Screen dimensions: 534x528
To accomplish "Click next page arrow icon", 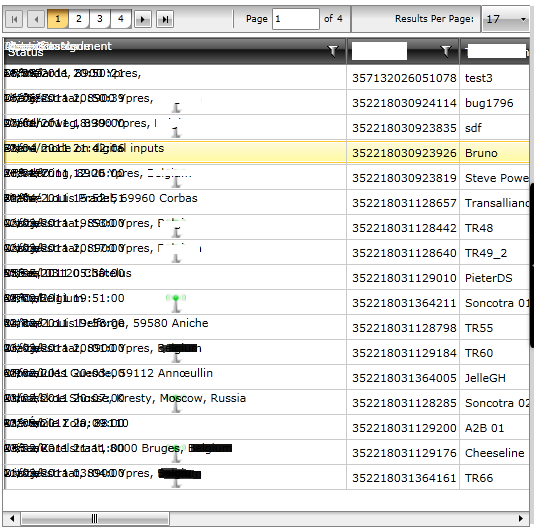I will 143,19.
